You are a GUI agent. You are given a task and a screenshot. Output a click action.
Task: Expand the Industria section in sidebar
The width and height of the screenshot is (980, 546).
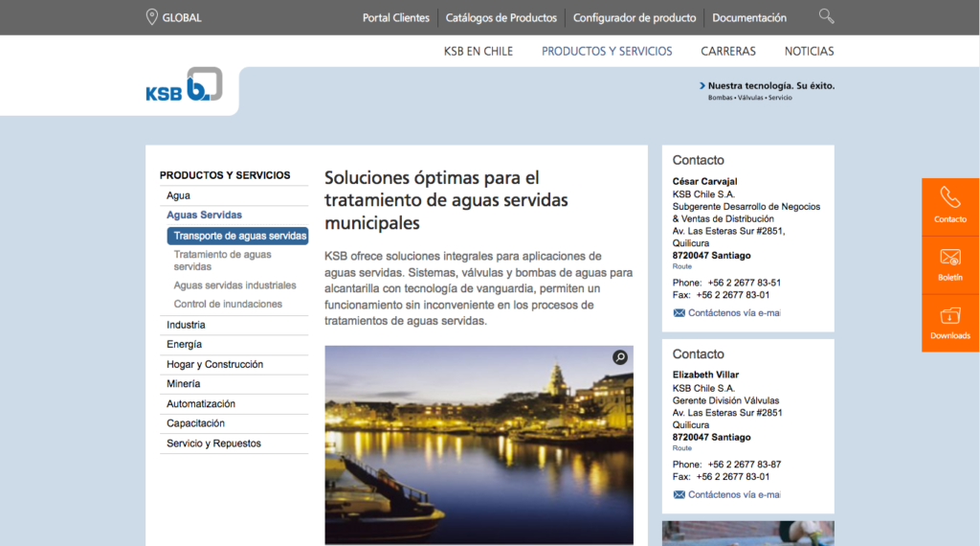click(x=186, y=325)
